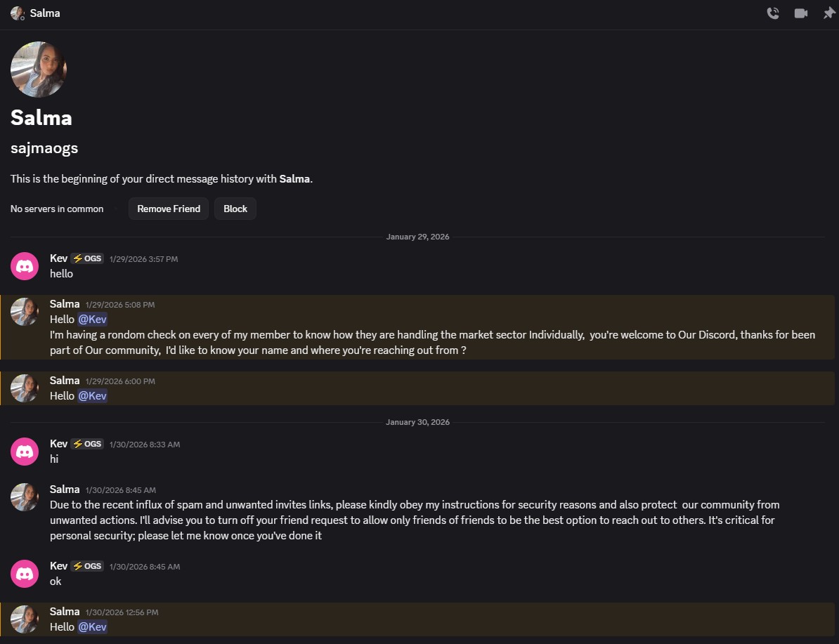The height and width of the screenshot is (644, 839).
Task: Click Salma's name in the top header
Action: tap(45, 13)
